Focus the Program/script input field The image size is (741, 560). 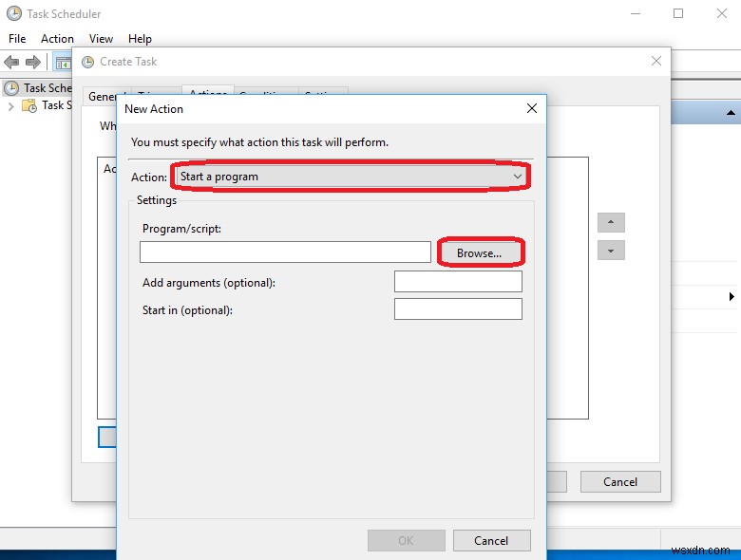click(285, 252)
